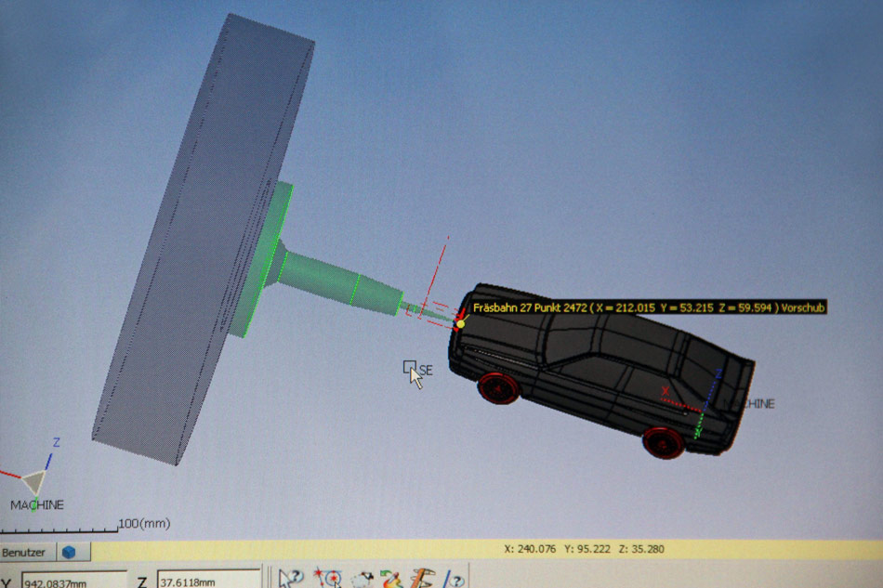Select the car's red front wheel

tap(498, 387)
